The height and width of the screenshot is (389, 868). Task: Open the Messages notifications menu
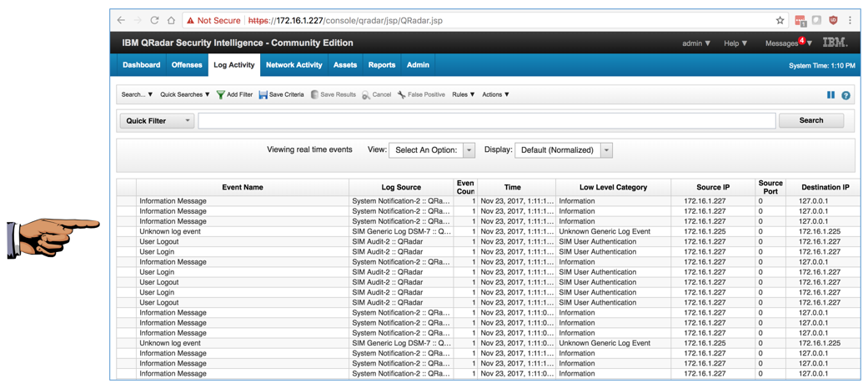pos(789,43)
